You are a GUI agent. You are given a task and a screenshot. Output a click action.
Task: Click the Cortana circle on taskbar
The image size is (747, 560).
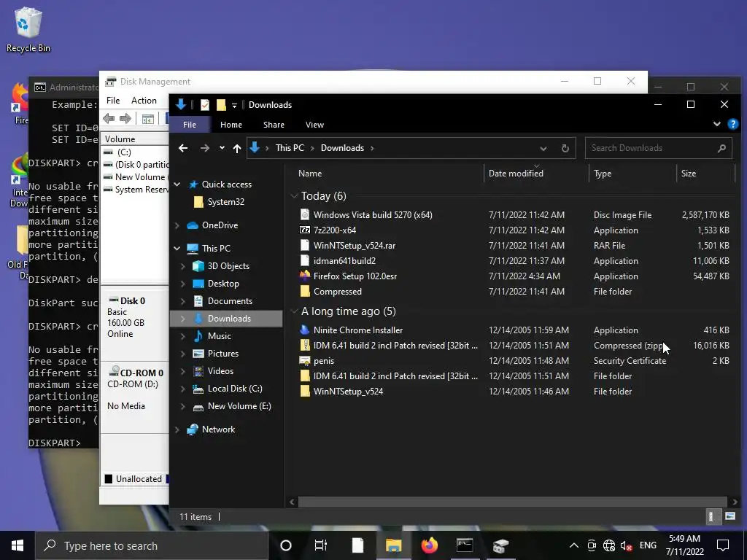(x=286, y=545)
